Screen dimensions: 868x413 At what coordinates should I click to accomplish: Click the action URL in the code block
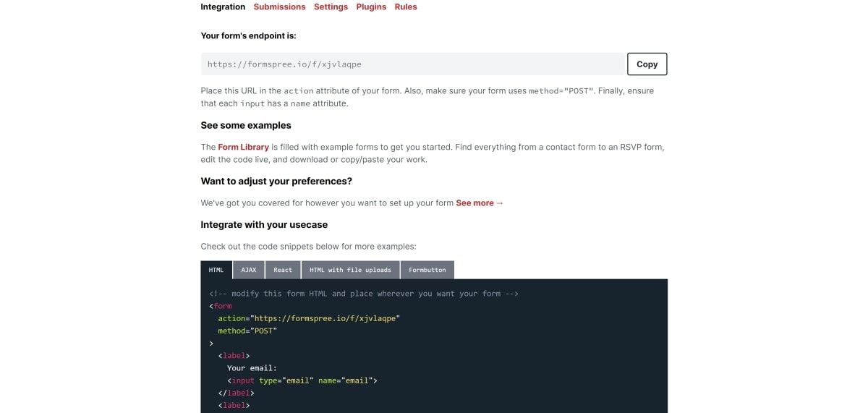coord(325,318)
